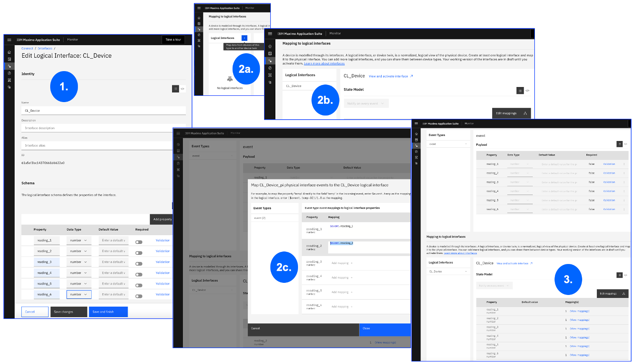
Task: Open Data Type dropdown for reading_5 in screenshot 1
Action: (x=79, y=284)
